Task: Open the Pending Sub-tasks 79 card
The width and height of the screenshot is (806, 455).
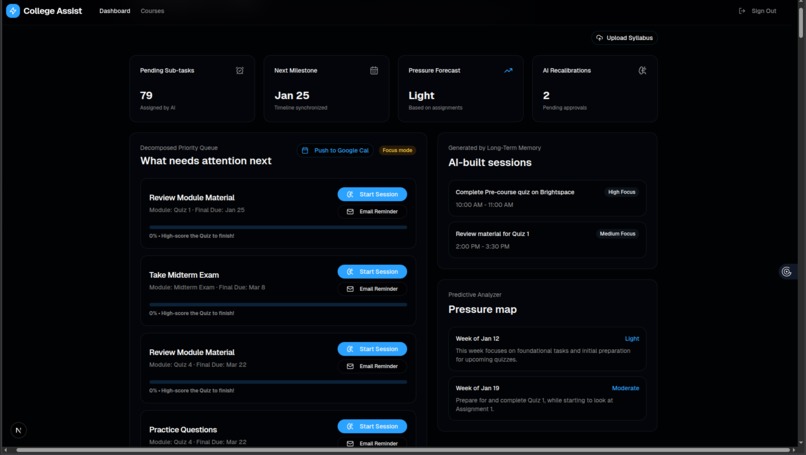Action: click(x=192, y=89)
